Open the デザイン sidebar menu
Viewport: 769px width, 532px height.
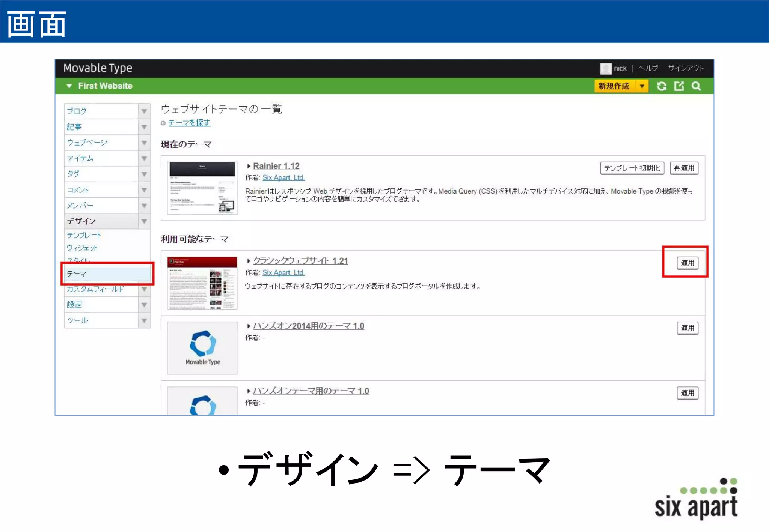point(101,221)
